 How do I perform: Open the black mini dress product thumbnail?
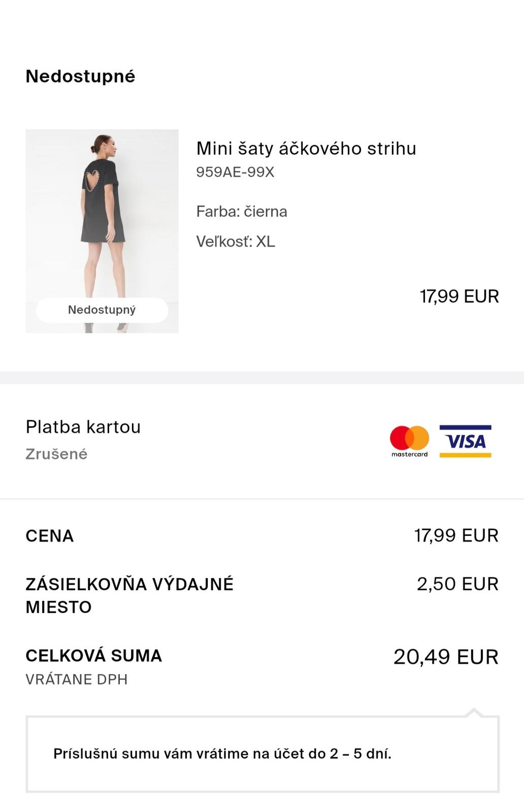tap(102, 218)
